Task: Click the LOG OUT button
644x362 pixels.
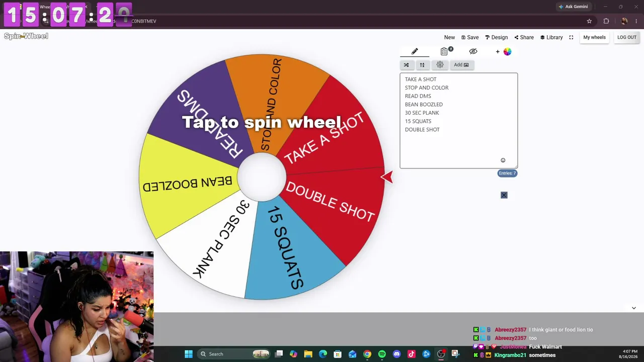Action: click(627, 37)
